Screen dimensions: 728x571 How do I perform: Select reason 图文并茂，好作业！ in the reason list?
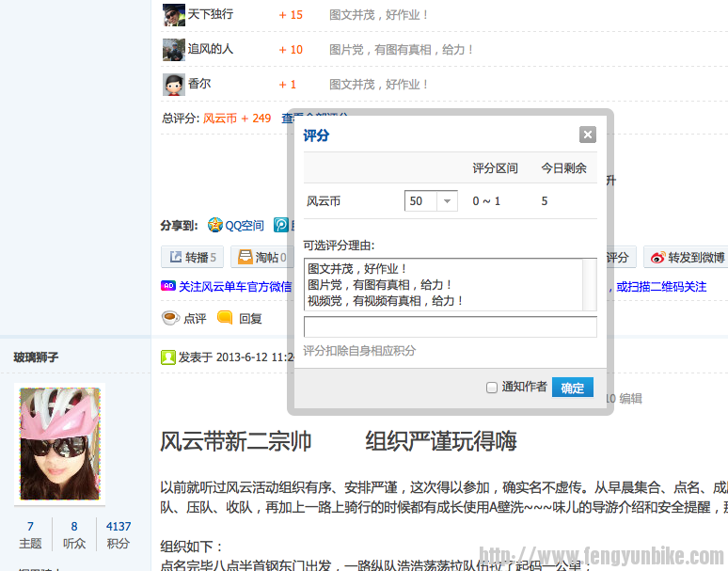tap(357, 269)
